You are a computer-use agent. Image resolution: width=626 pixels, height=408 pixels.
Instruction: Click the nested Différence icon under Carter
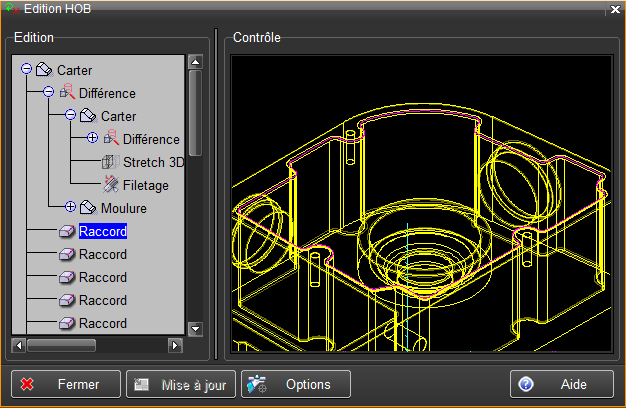[110, 139]
